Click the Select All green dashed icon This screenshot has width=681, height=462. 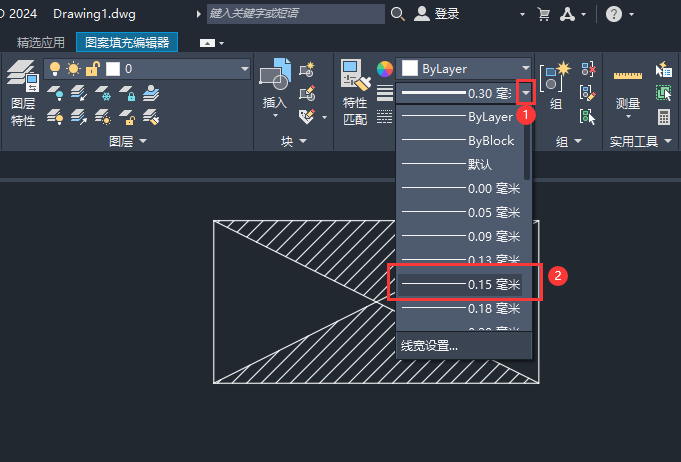pyautogui.click(x=664, y=92)
